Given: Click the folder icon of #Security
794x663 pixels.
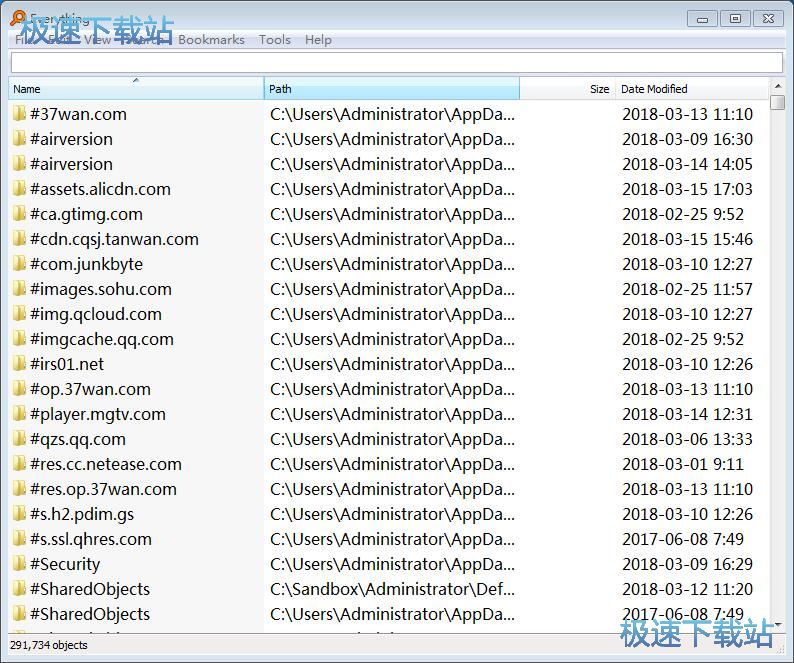Looking at the screenshot, I should click(x=19, y=563).
